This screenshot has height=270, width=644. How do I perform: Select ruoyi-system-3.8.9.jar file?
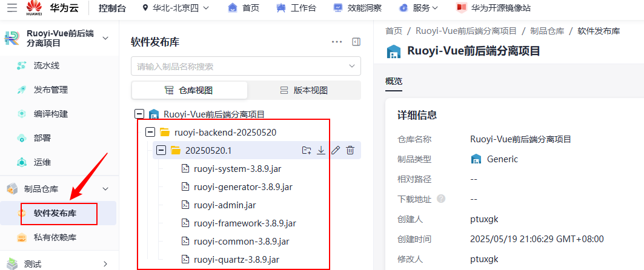[x=237, y=169]
